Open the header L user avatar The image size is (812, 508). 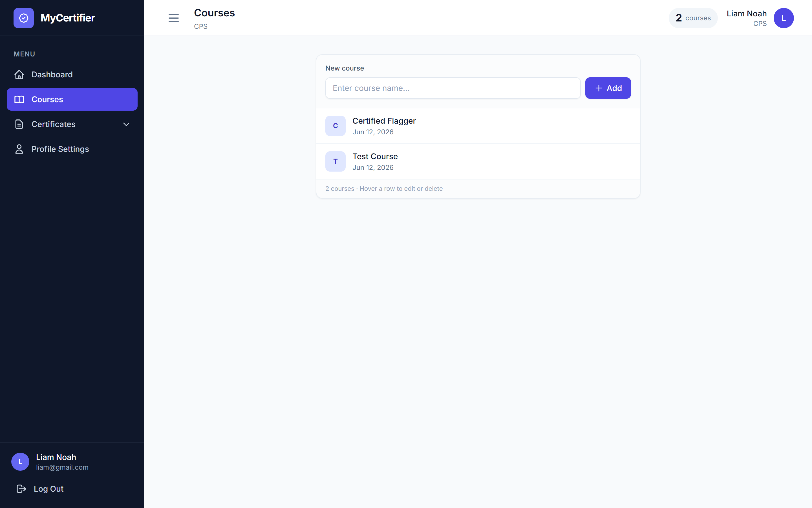(x=784, y=18)
